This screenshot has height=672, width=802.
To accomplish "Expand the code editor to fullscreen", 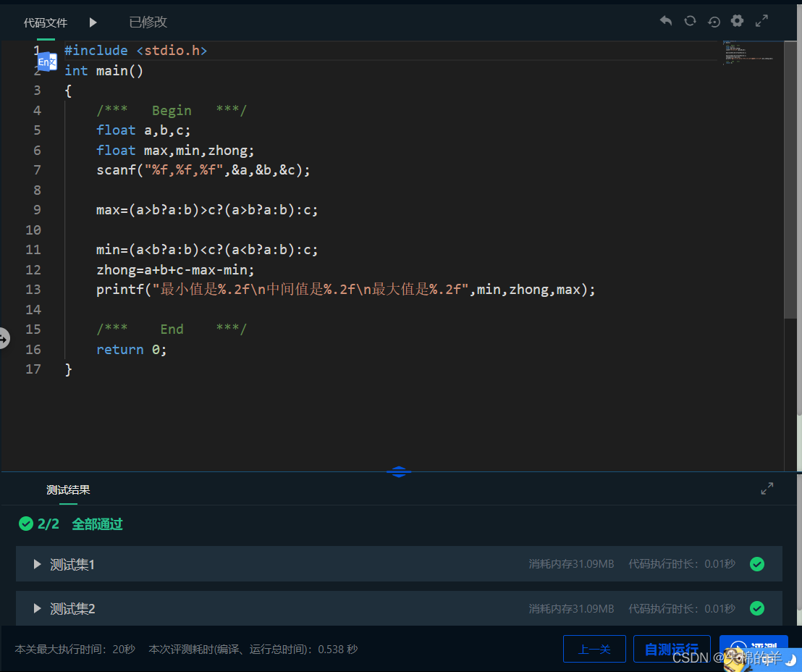I will [x=761, y=21].
